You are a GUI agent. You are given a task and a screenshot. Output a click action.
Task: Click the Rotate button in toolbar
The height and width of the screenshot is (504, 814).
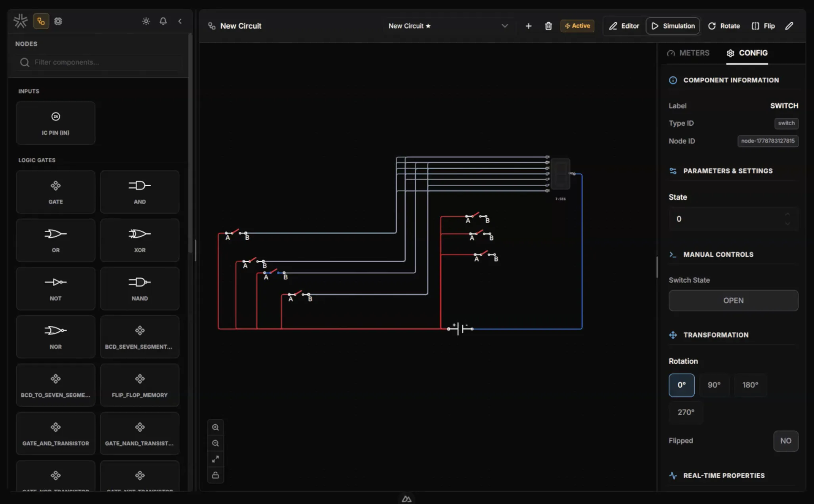[x=724, y=26]
